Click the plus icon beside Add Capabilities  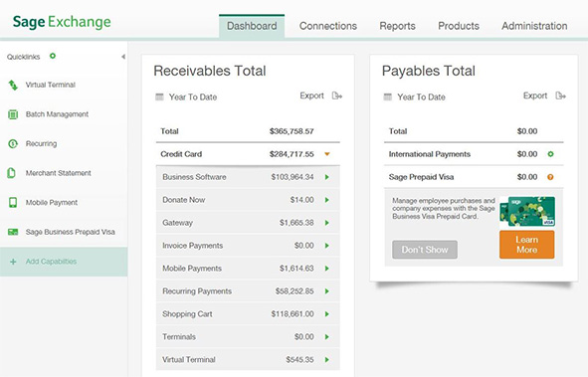(x=13, y=262)
